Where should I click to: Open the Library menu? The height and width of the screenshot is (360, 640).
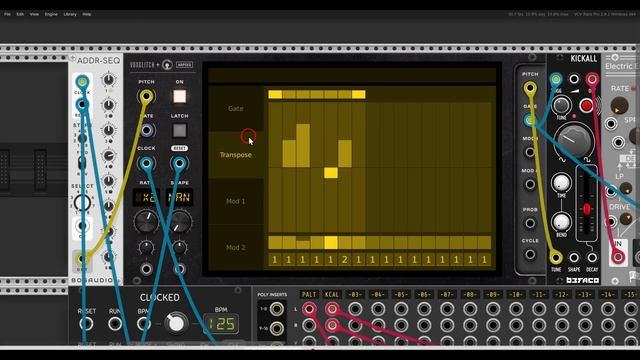click(70, 14)
